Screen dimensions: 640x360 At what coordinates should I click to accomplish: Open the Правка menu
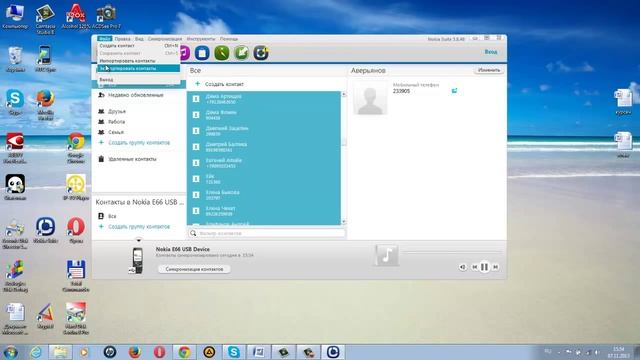coord(122,39)
